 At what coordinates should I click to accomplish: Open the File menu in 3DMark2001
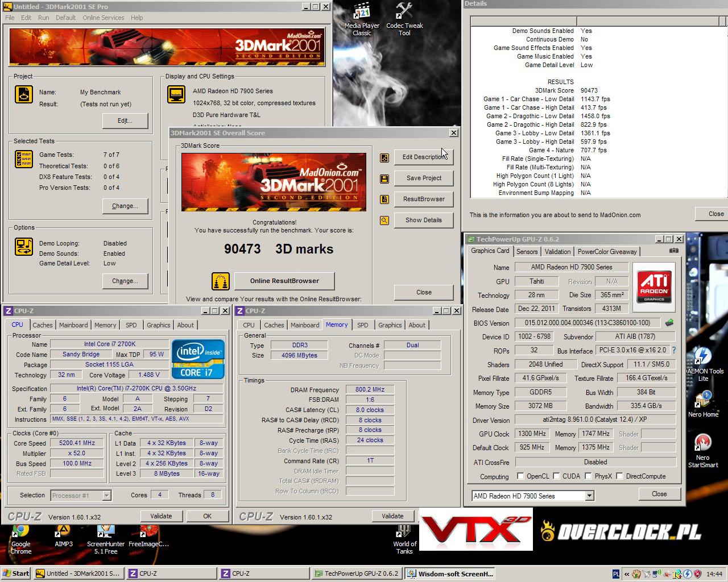pos(10,18)
